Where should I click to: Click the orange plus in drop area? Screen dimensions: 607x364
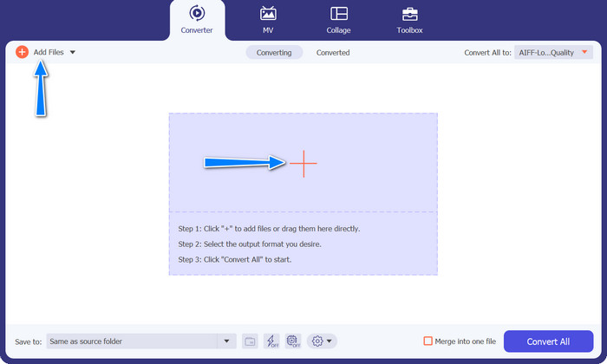(303, 164)
